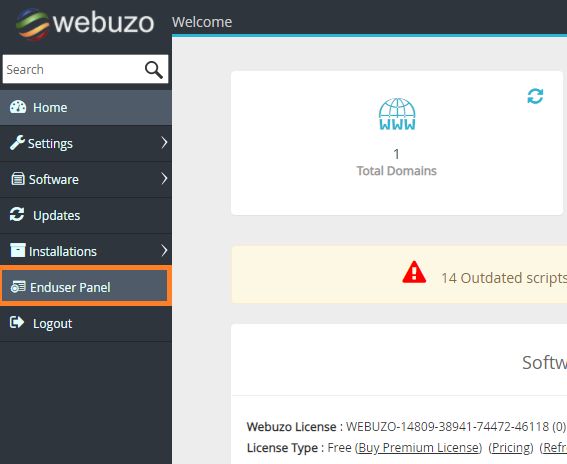This screenshot has height=464, width=567.
Task: Click the domain count number 1
Action: (396, 154)
